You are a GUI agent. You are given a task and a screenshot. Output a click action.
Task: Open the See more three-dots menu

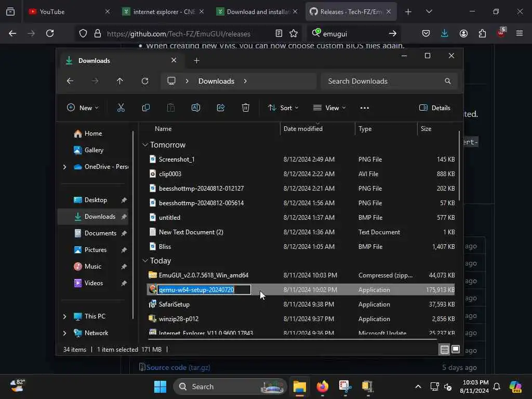pos(364,108)
